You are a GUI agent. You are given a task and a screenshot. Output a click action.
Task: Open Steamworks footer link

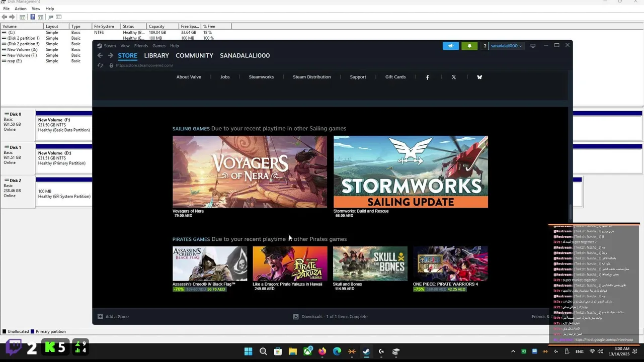tap(261, 77)
